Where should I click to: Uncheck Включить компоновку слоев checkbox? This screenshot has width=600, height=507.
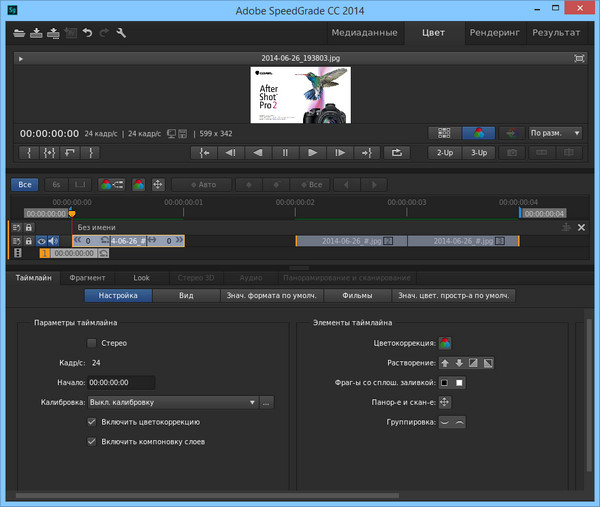[93, 441]
